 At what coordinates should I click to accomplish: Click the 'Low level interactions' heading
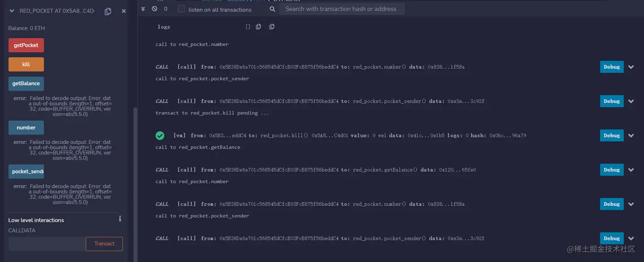pyautogui.click(x=36, y=220)
